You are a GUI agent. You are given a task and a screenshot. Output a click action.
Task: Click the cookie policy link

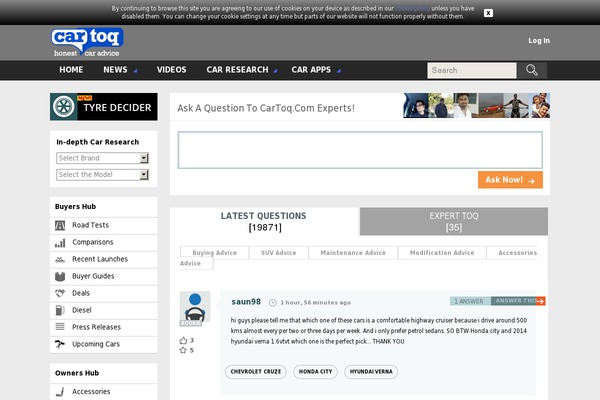pyautogui.click(x=412, y=8)
